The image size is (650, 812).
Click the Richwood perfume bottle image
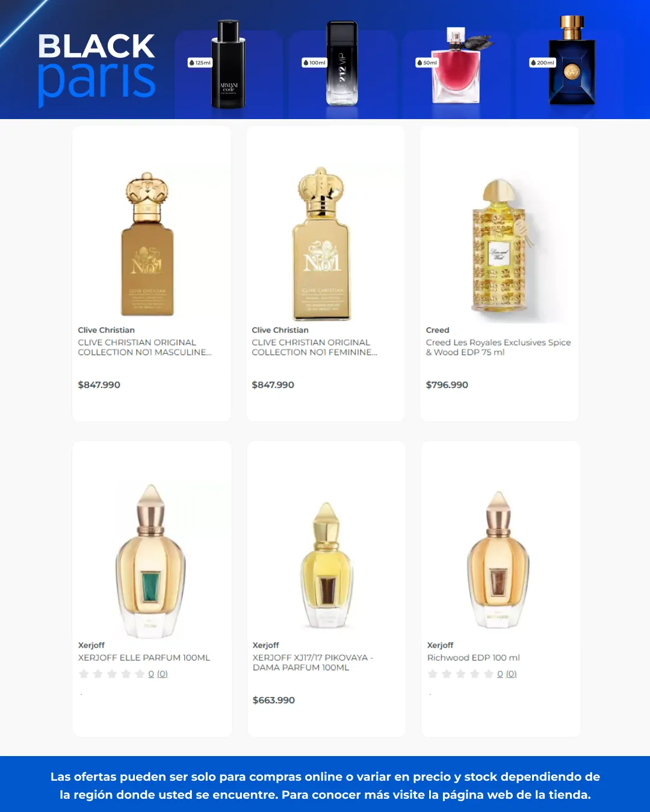pos(498,559)
